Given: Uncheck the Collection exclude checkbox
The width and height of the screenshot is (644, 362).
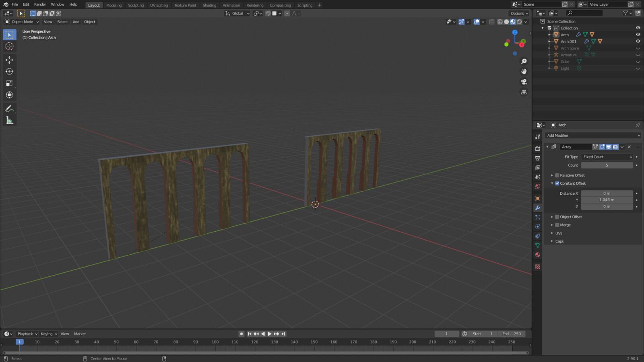Looking at the screenshot, I should [x=549, y=28].
